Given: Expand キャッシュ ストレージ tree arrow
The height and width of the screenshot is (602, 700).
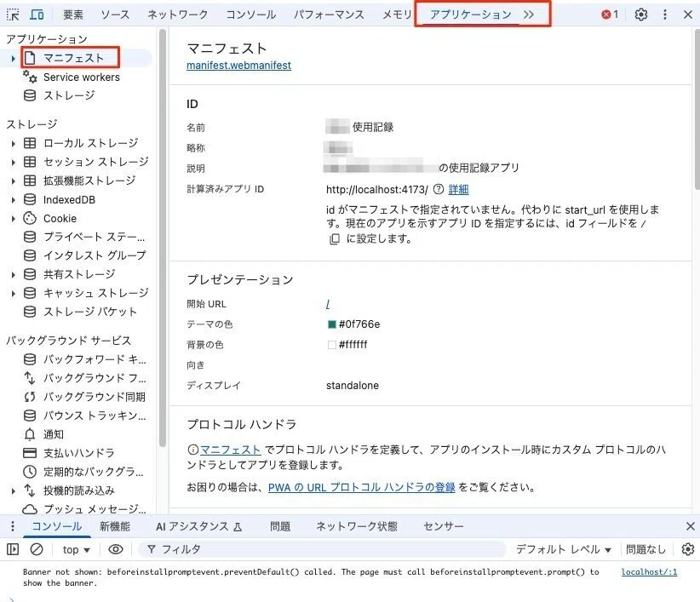Looking at the screenshot, I should click(x=13, y=294).
